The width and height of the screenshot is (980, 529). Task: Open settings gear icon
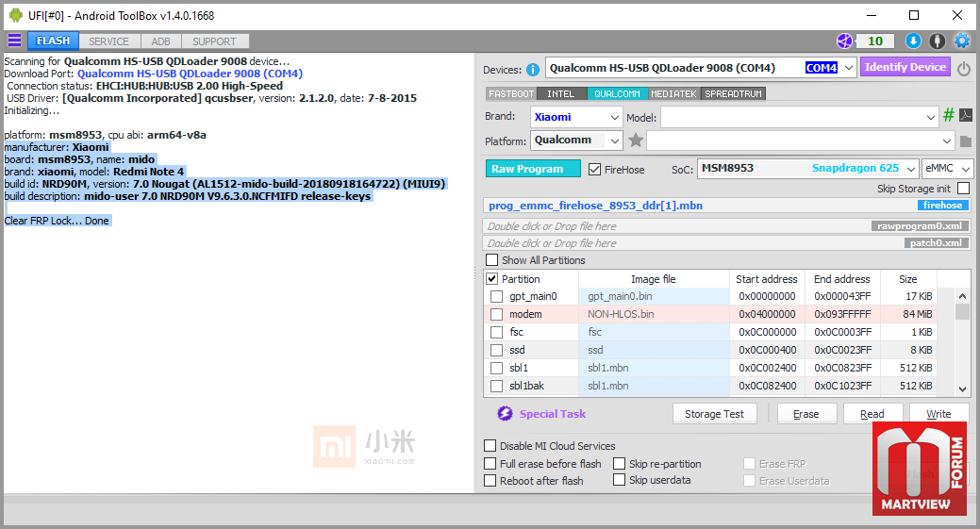pyautogui.click(x=962, y=41)
